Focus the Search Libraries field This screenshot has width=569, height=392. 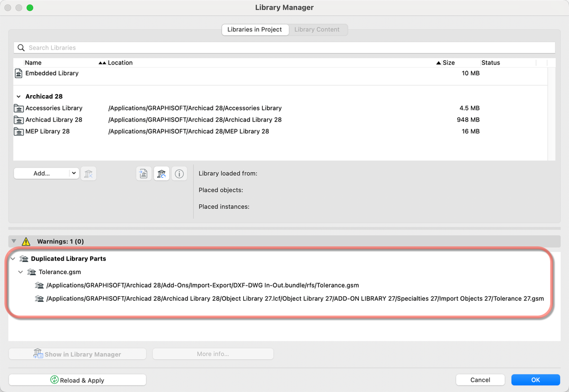tap(285, 47)
